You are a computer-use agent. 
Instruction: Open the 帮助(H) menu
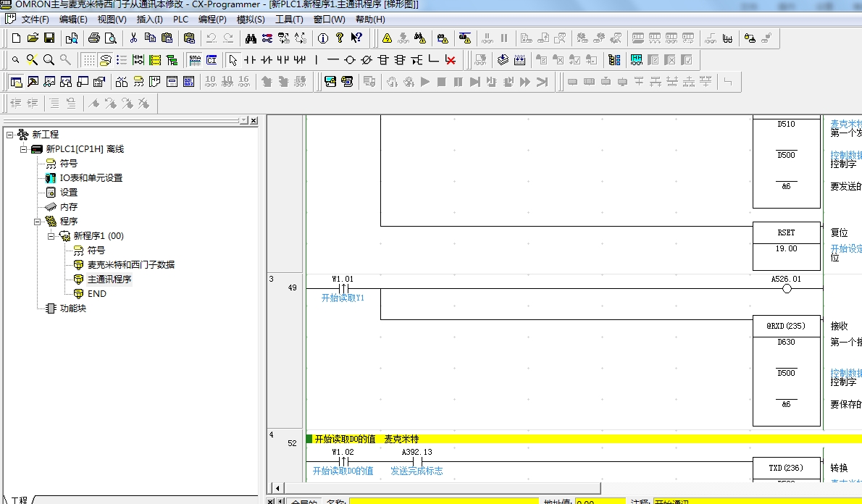(370, 20)
